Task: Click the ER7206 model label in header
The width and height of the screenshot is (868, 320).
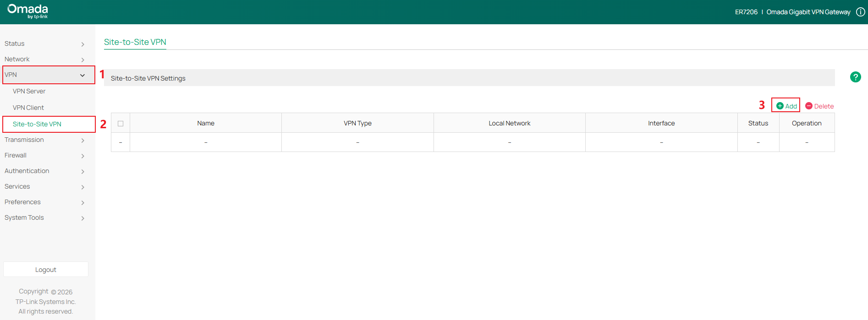Action: (x=746, y=12)
